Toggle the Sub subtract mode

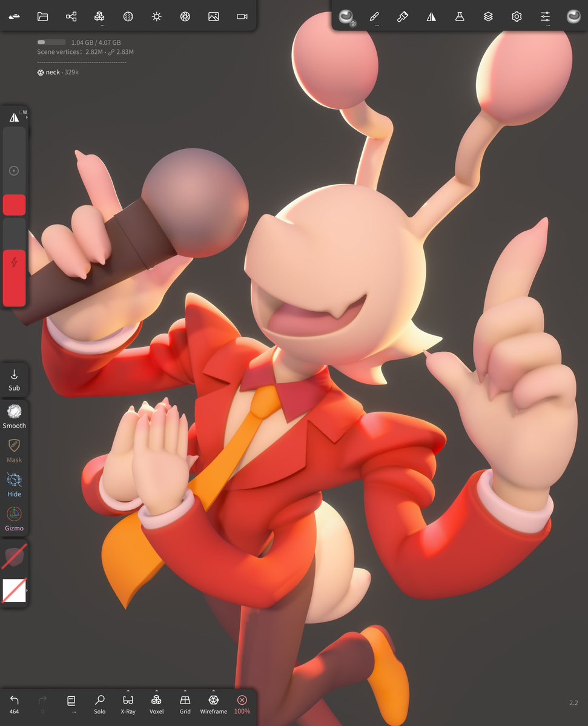click(x=15, y=380)
